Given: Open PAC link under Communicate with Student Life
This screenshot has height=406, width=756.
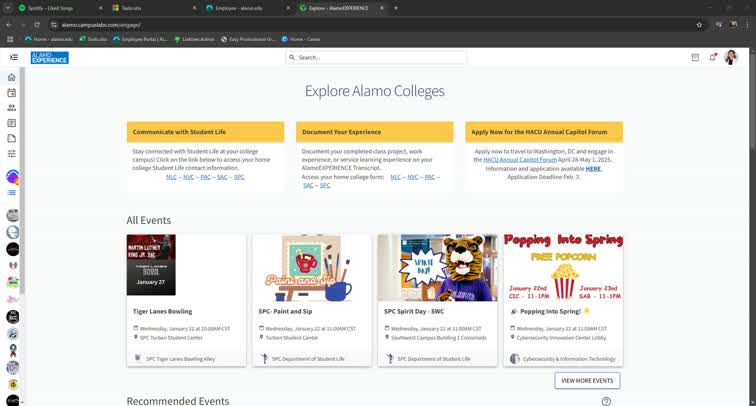Looking at the screenshot, I should 205,177.
